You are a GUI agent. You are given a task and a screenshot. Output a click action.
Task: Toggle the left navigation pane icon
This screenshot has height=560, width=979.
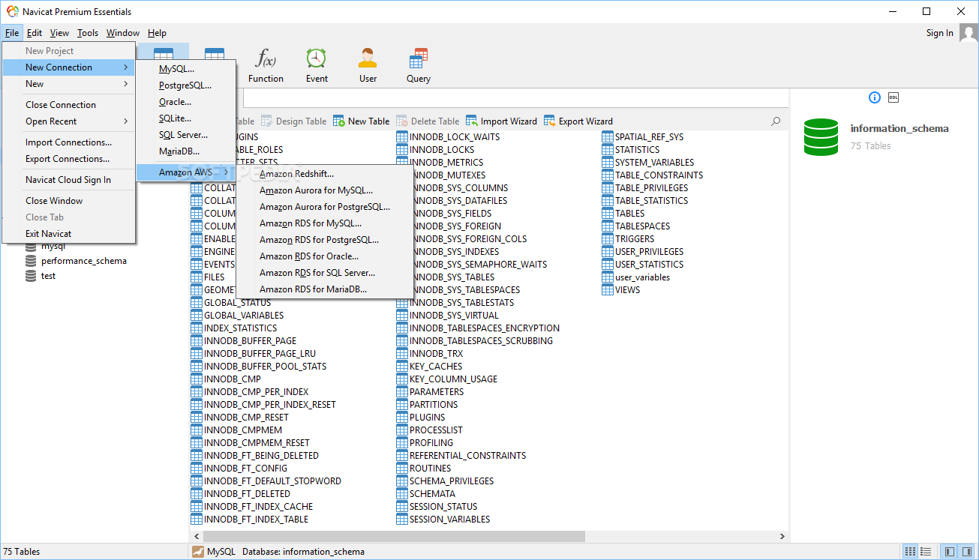point(950,552)
